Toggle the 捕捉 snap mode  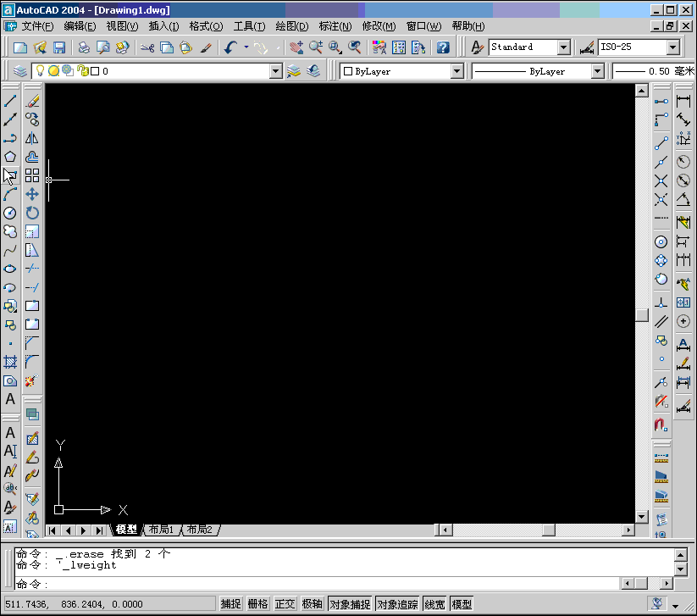(x=230, y=604)
